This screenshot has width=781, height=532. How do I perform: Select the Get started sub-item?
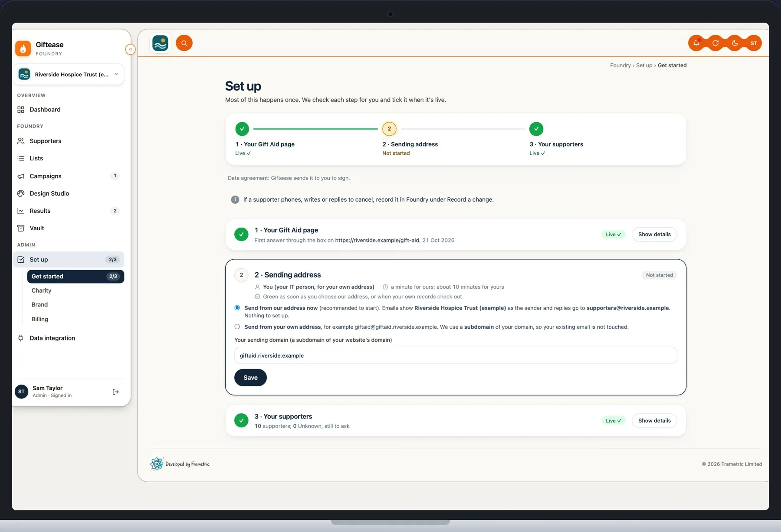pos(75,277)
